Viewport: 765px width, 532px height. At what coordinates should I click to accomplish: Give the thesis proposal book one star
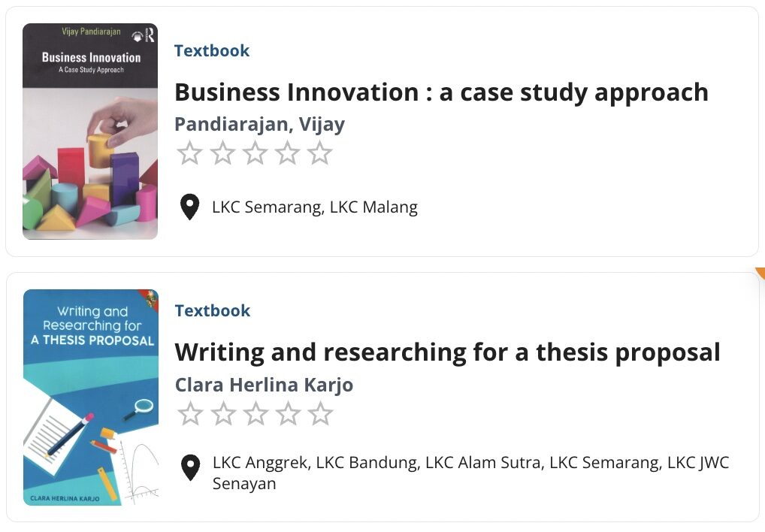pos(190,413)
